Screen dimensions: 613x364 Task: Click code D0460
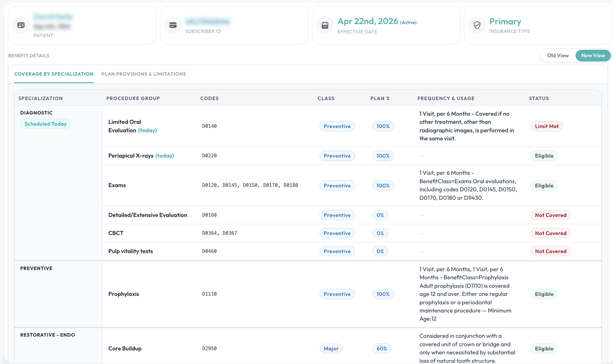point(210,251)
